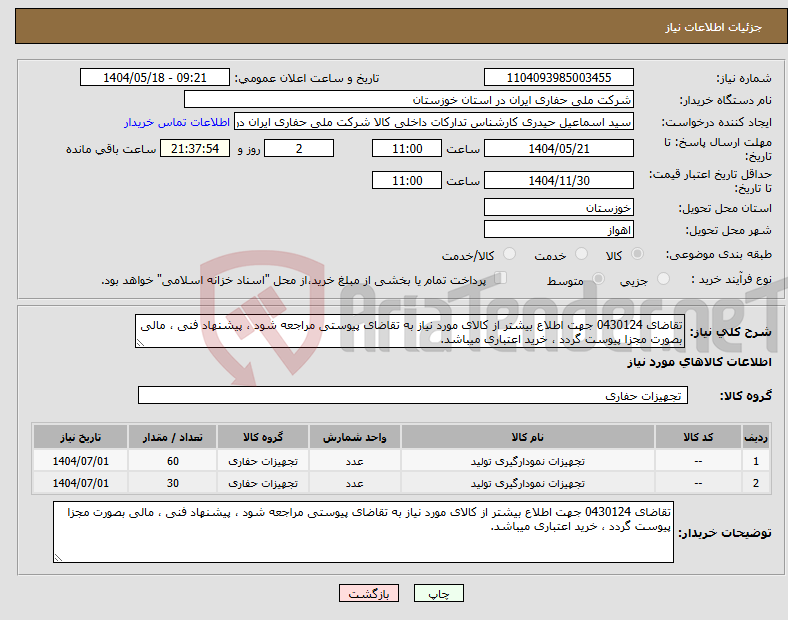The image size is (788, 620).
Task: Click row 1 item name تجهیزات نمودارگیری تولید
Action: click(x=528, y=461)
